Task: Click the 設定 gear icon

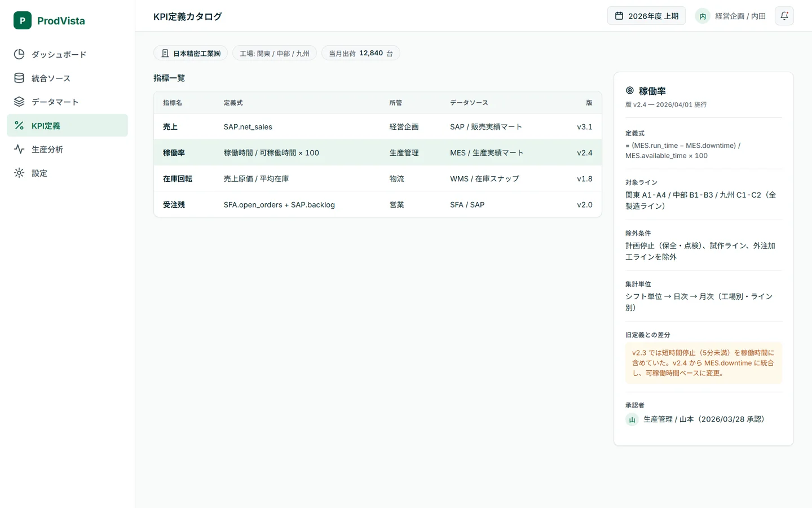Action: click(19, 173)
